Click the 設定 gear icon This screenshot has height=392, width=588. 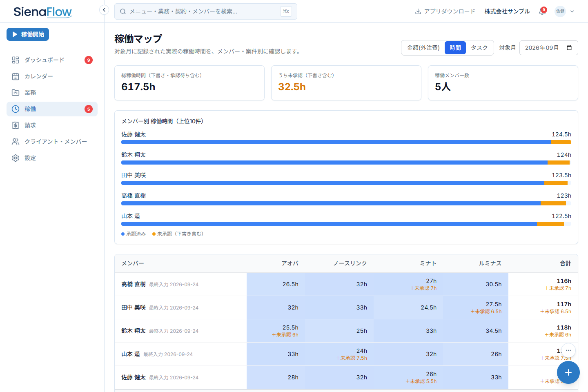[16, 158]
